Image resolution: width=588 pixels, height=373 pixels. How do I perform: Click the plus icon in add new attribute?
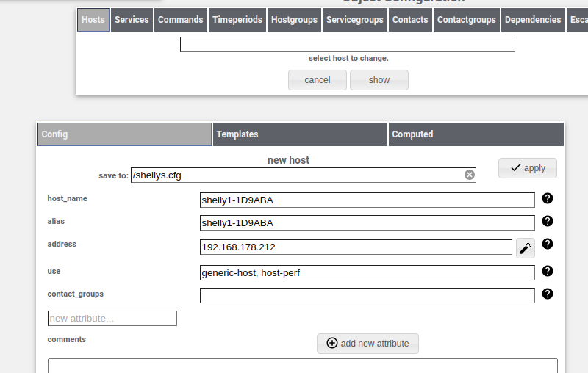[x=332, y=343]
